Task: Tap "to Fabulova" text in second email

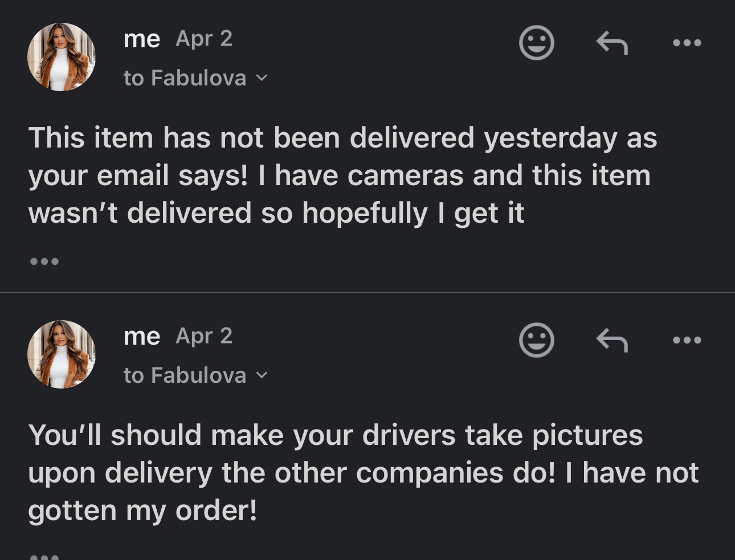Action: point(185,375)
